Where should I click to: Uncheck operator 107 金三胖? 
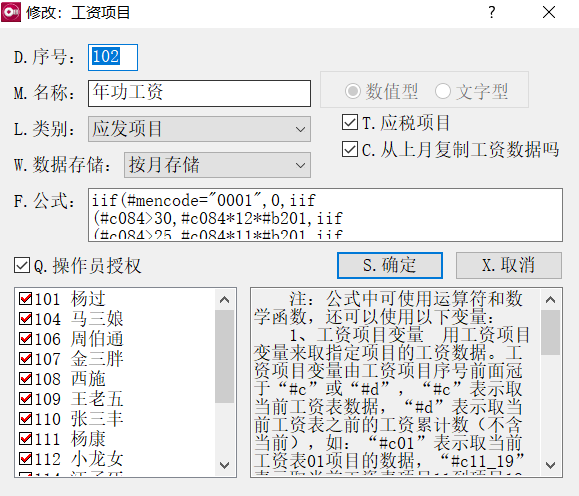point(25,358)
